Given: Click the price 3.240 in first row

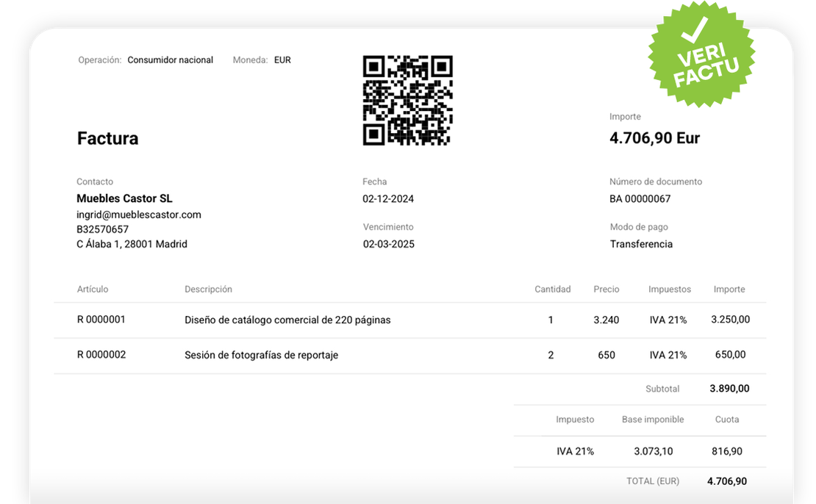Looking at the screenshot, I should (x=606, y=320).
